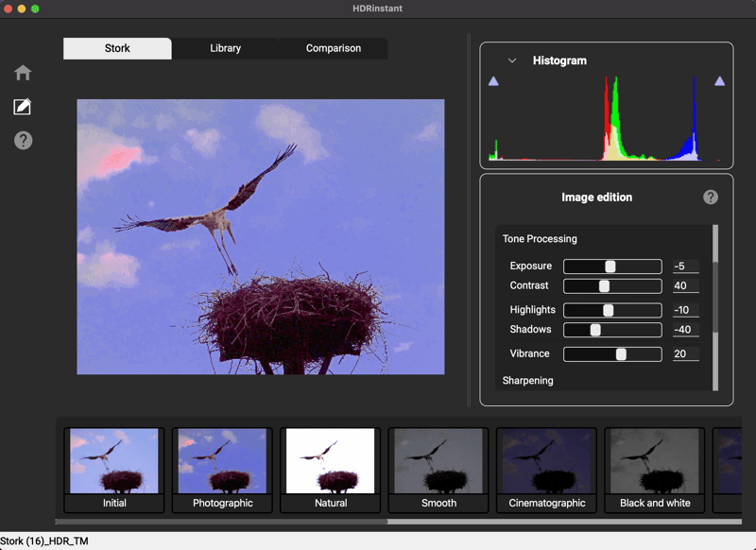The height and width of the screenshot is (550, 756).
Task: Click the Shadows value field showing -40
Action: (x=686, y=329)
